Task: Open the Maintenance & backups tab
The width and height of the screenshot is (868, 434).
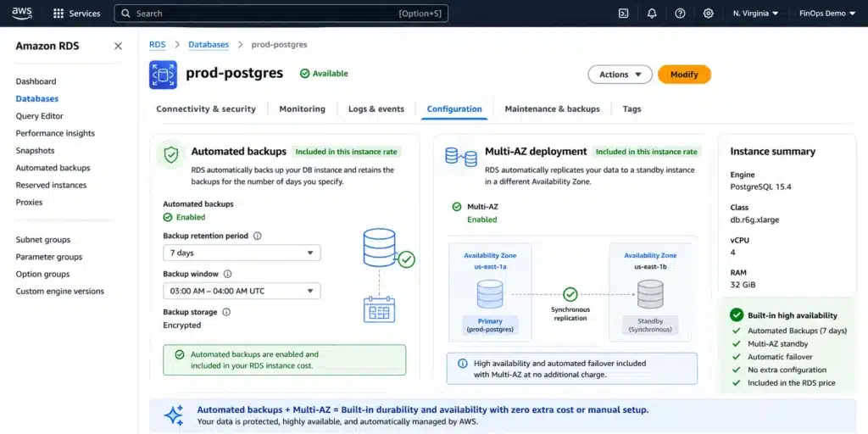Action: tap(553, 109)
